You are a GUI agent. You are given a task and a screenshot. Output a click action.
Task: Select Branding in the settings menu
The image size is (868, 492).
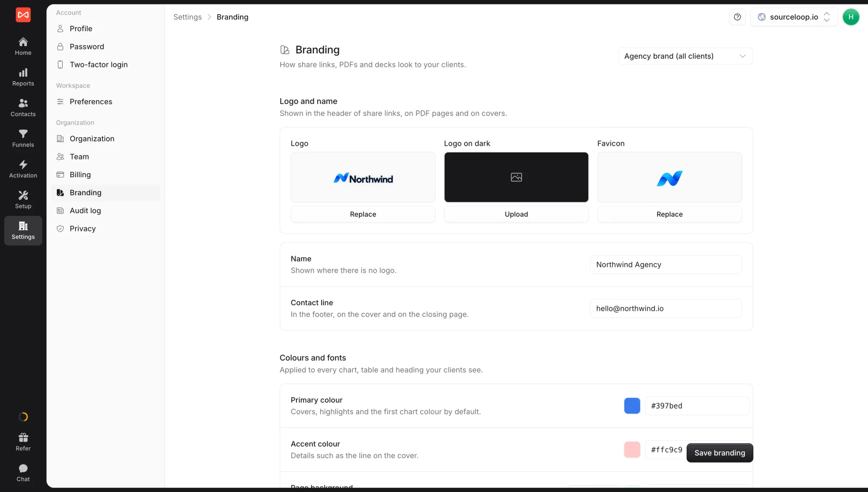(105, 193)
